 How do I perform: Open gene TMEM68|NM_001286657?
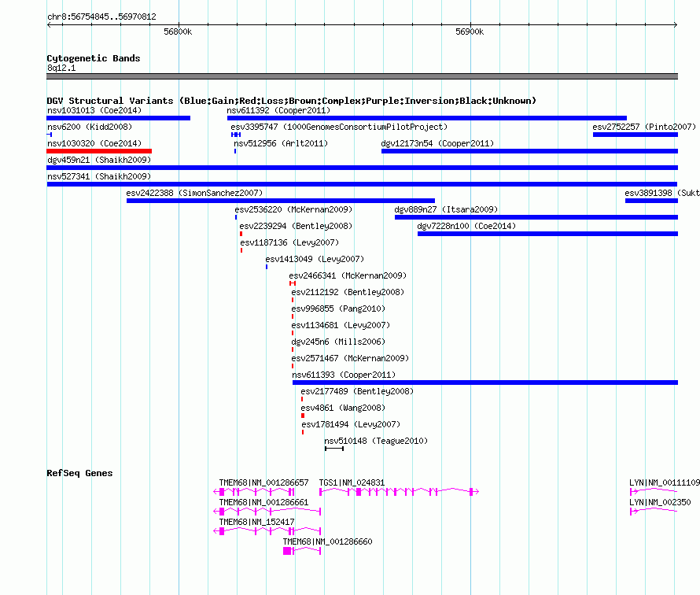tap(263, 482)
